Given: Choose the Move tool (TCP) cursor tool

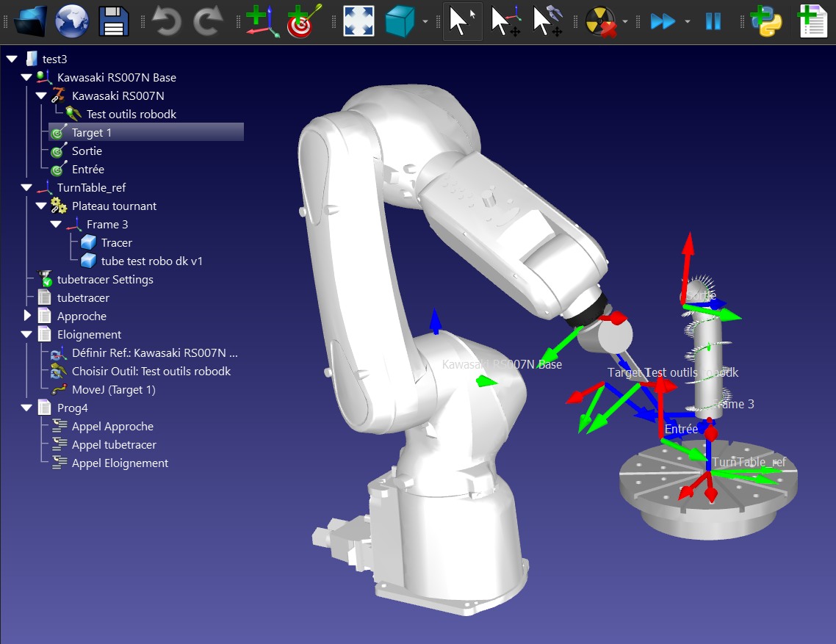Looking at the screenshot, I should tap(547, 21).
